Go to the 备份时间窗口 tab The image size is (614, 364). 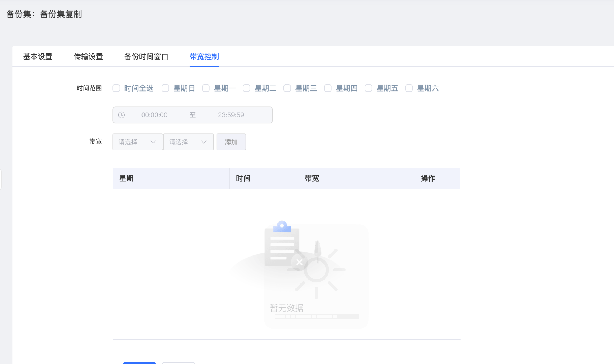tap(146, 56)
